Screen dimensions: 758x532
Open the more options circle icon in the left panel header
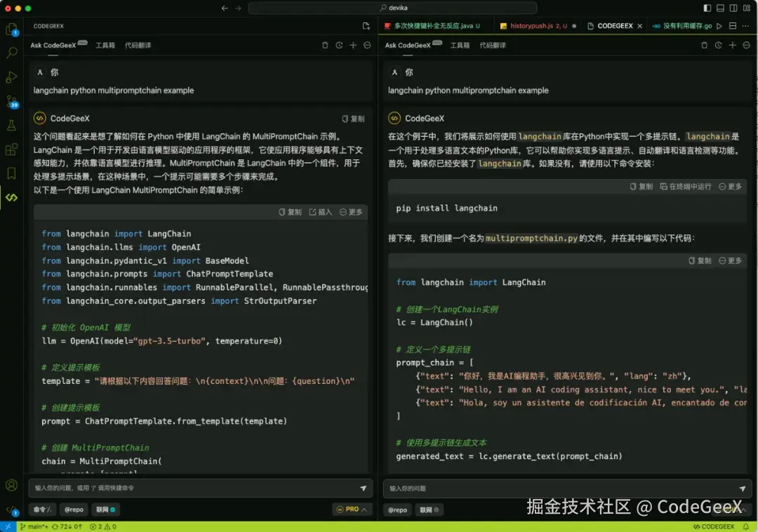pos(367,45)
